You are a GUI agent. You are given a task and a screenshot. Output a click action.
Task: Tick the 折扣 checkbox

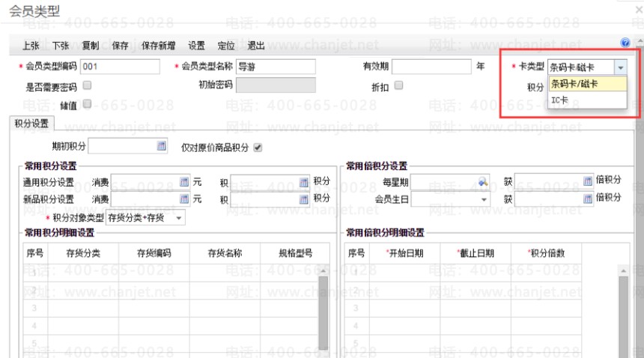(398, 85)
